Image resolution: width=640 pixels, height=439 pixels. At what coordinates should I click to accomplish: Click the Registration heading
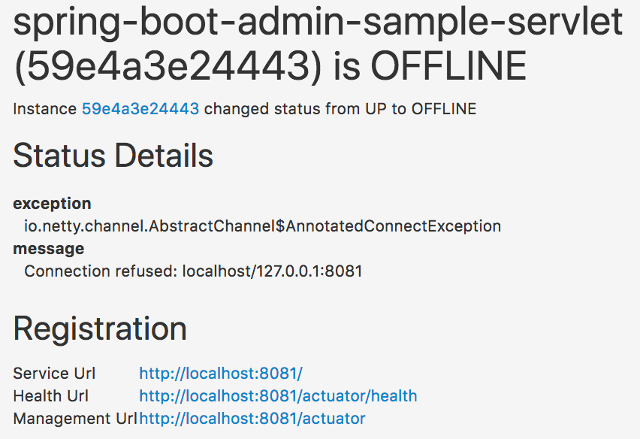click(100, 329)
